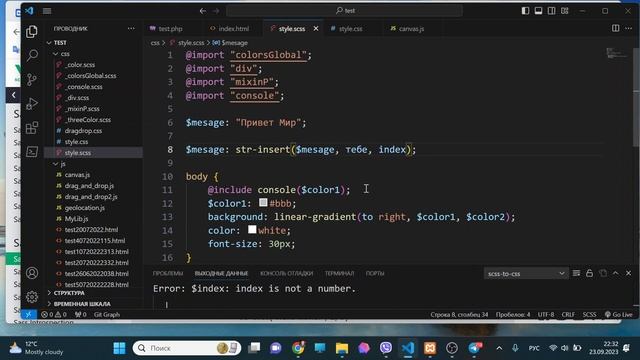Open Explorer panel More Actions ellipsis
Image resolution: width=640 pixels, height=360 pixels.
pyautogui.click(x=131, y=29)
